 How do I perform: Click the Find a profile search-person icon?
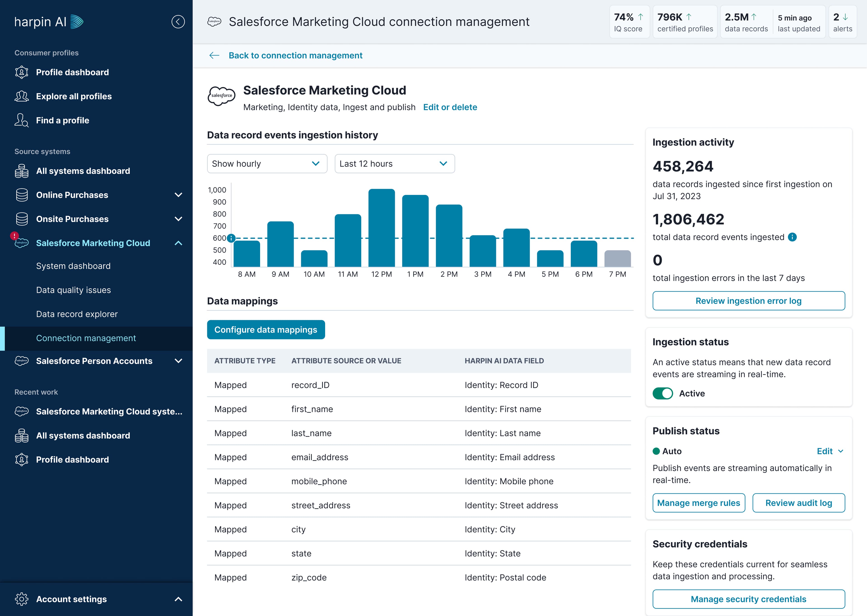pos(22,120)
